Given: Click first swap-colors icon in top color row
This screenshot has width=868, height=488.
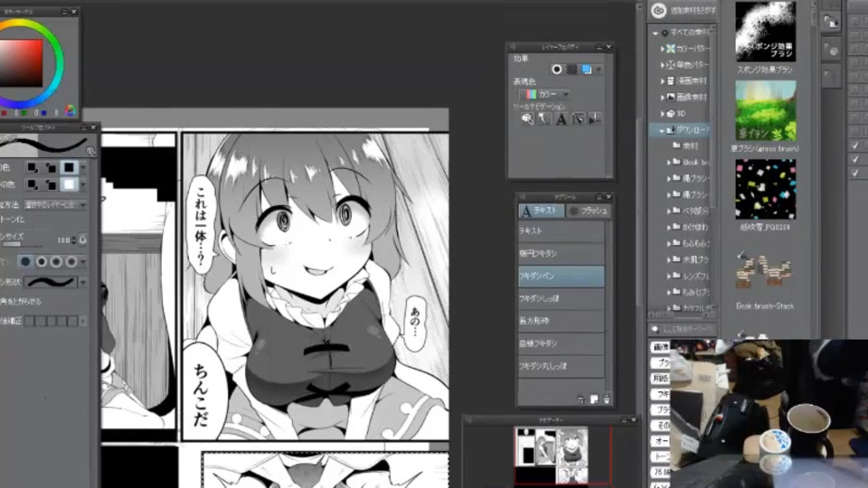Looking at the screenshot, I should [33, 167].
